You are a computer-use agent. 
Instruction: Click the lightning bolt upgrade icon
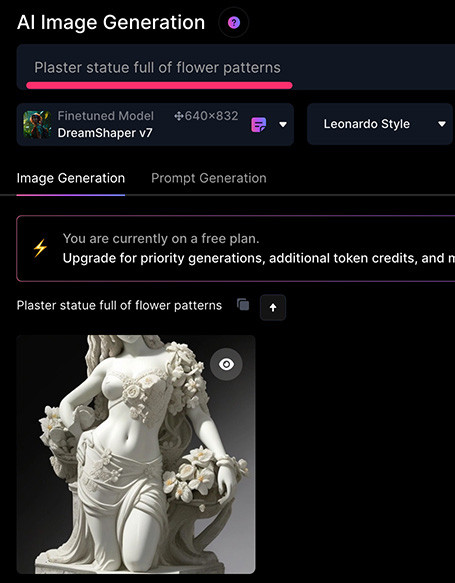pyautogui.click(x=40, y=248)
